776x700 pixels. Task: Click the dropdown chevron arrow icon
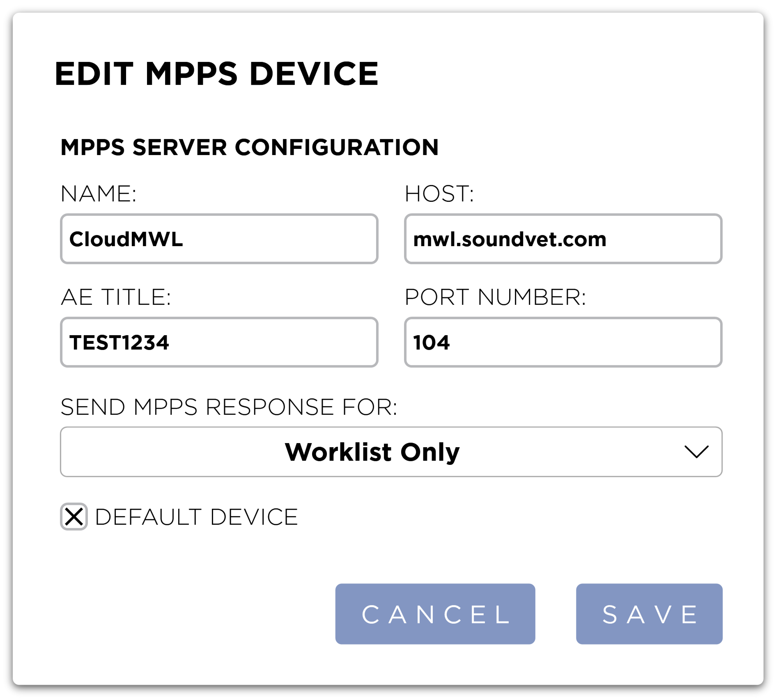pyautogui.click(x=696, y=452)
